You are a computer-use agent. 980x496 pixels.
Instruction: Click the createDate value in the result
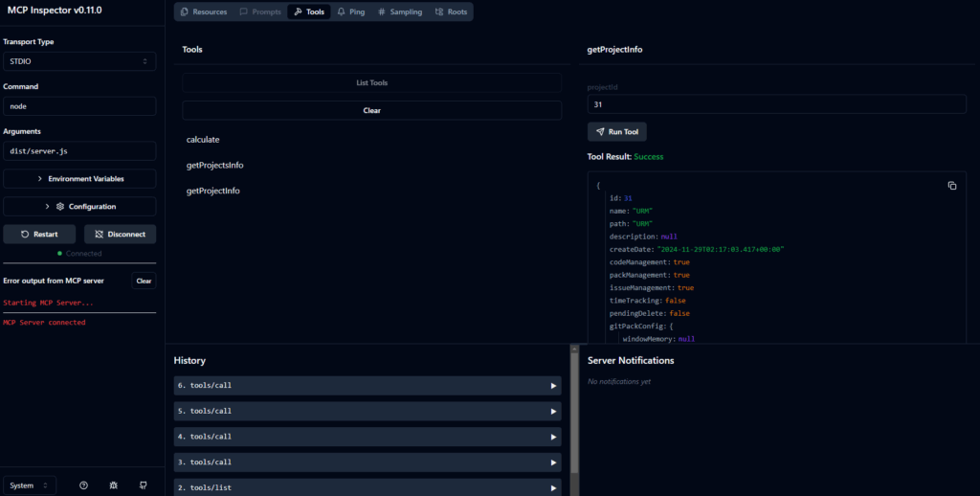[721, 250]
